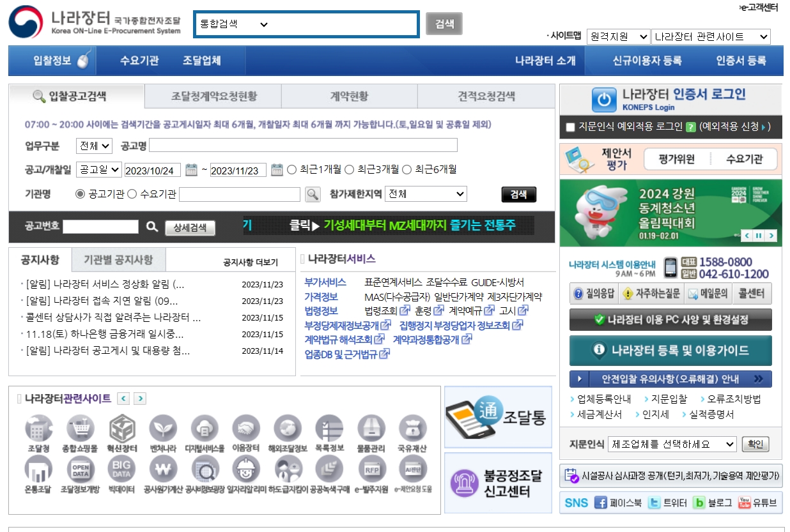790x532 pixels.
Task: Open the 일자리알리미 hard-hat worker icon
Action: coord(246,470)
